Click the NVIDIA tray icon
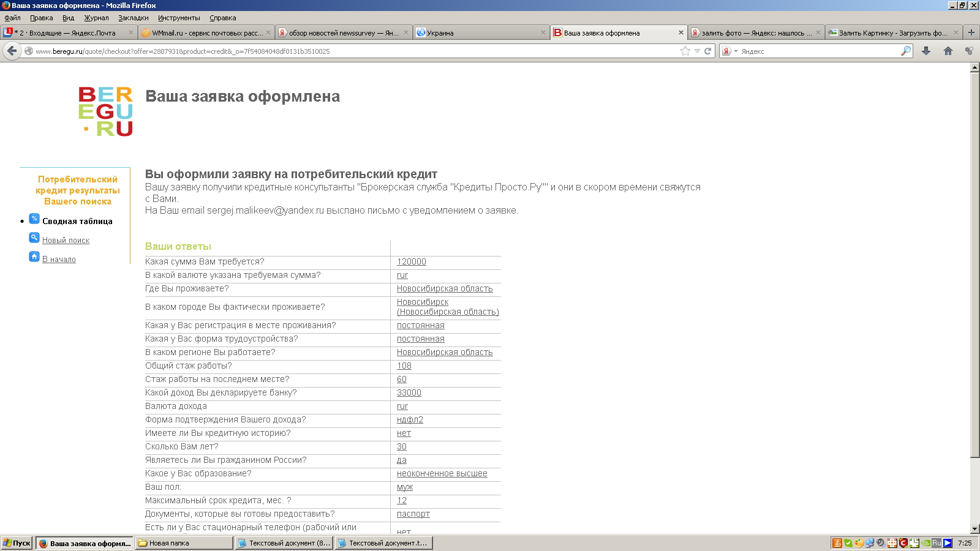980x551 pixels. point(925,543)
